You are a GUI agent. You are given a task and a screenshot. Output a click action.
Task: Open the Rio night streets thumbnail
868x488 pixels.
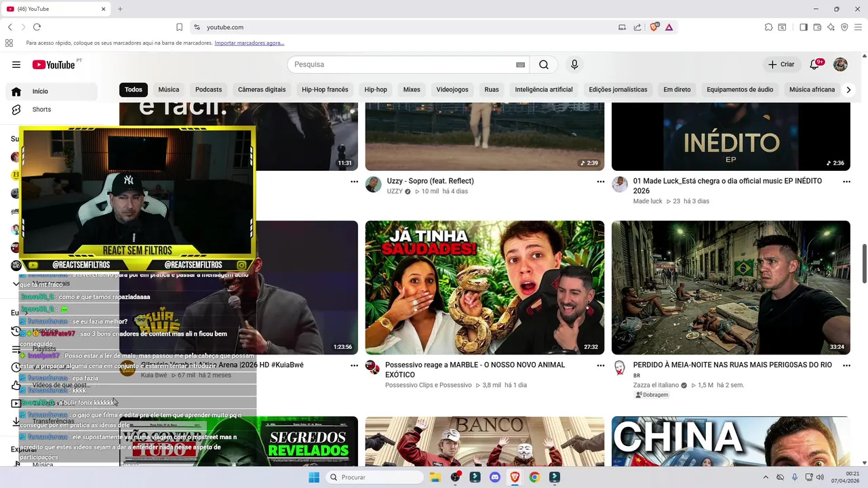point(731,287)
